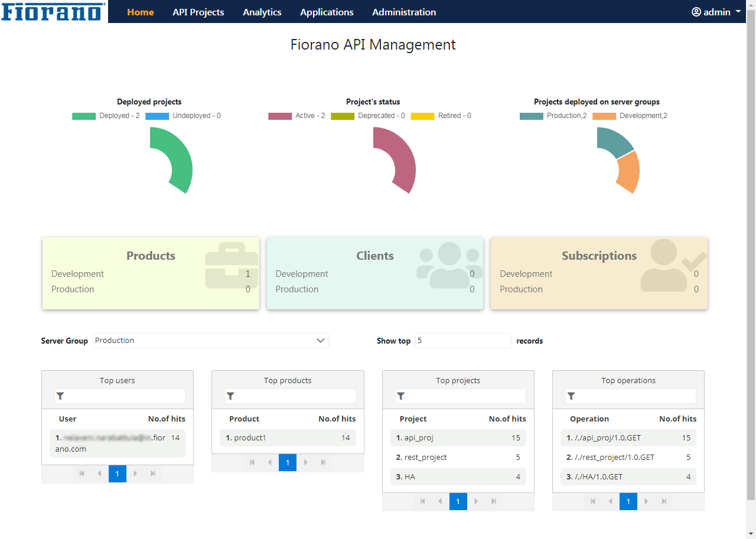Go to first page in Top users
756x539 pixels.
82,473
